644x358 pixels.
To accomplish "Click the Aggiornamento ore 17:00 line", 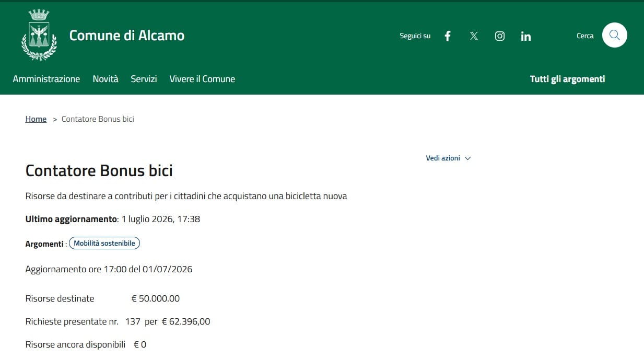I will click(x=109, y=269).
